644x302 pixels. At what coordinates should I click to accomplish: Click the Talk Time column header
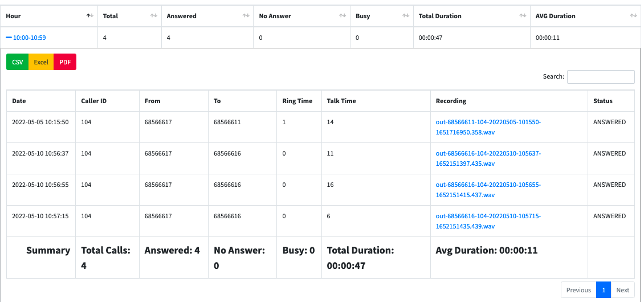point(376,101)
